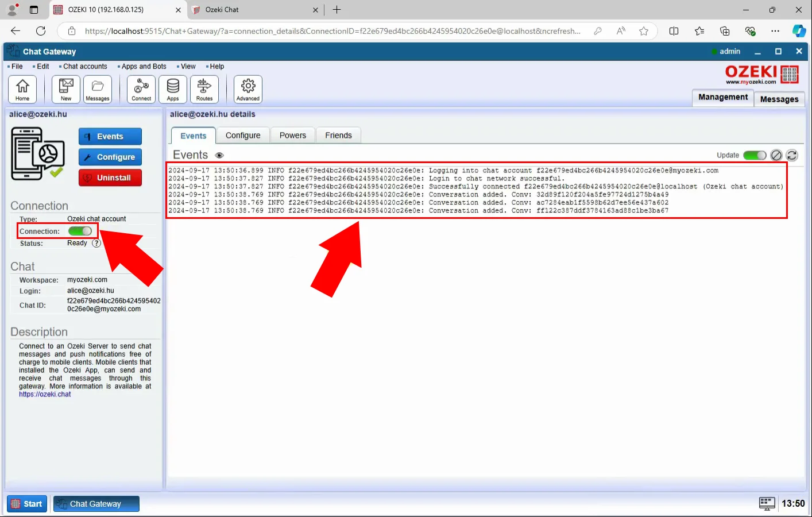Viewport: 812px width, 517px height.
Task: Toggle the Connection switch off
Action: click(80, 231)
